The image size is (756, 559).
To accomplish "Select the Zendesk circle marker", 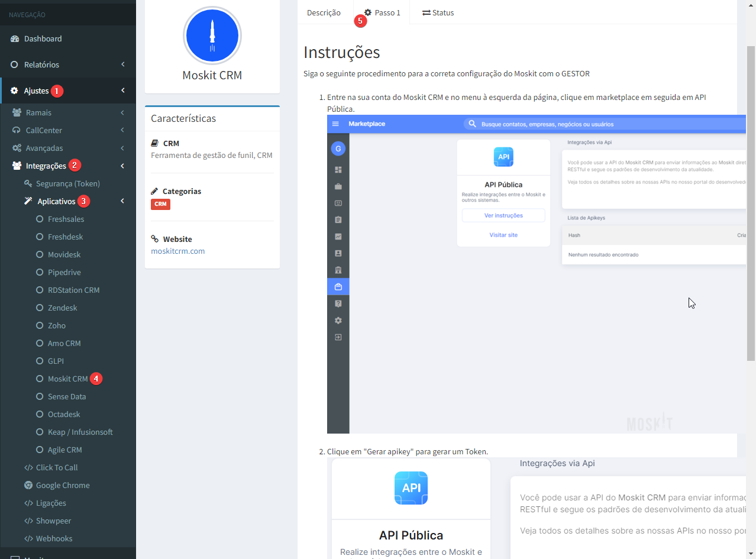I will pos(40,308).
